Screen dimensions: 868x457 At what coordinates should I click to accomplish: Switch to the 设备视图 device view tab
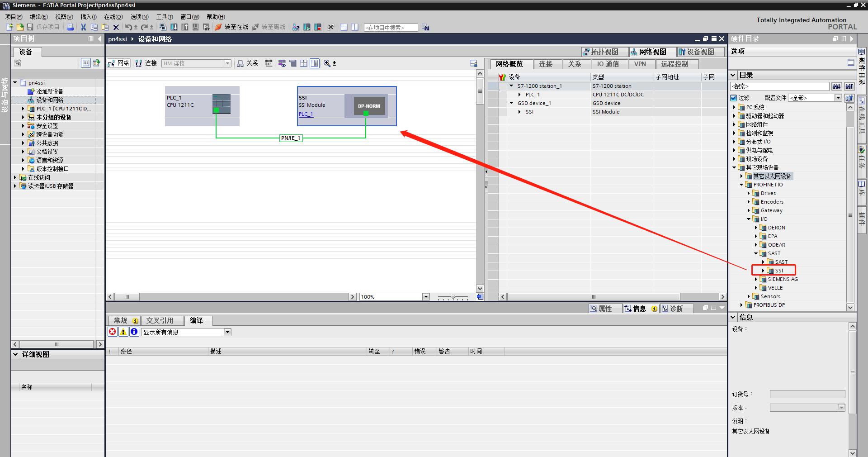pos(700,52)
